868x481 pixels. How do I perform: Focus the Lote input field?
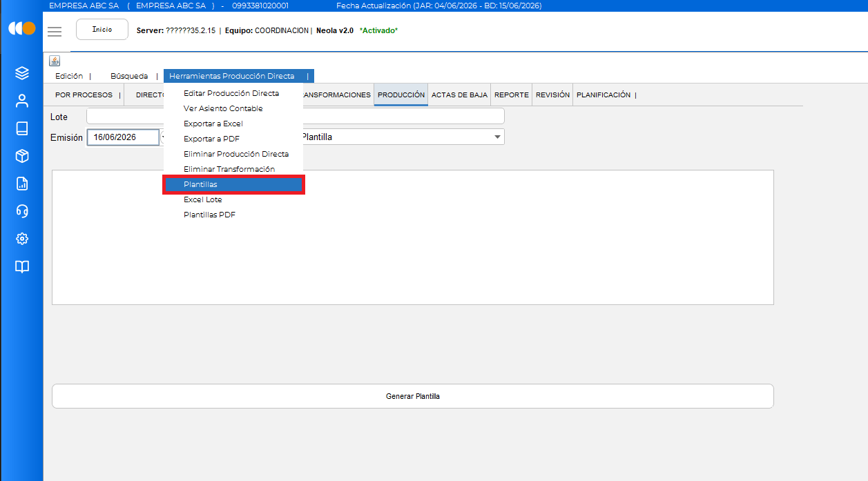point(296,116)
